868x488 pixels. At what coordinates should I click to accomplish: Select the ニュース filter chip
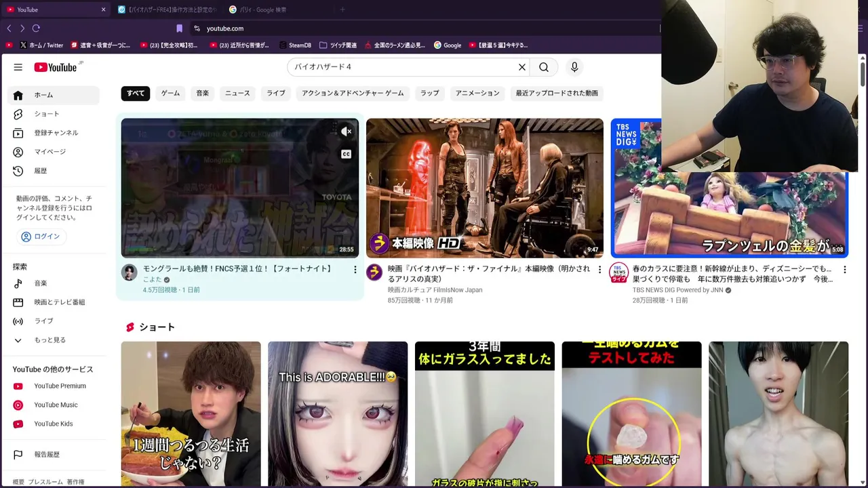237,93
